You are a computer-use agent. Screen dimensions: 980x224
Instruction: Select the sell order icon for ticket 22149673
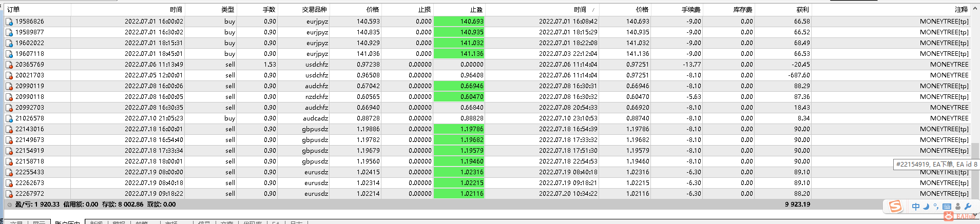[x=9, y=140]
